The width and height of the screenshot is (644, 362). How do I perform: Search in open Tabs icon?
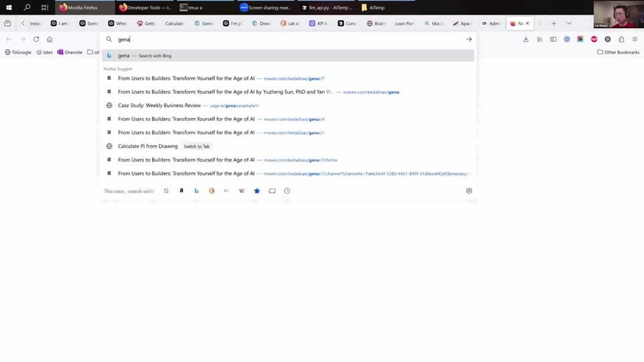coord(272,191)
